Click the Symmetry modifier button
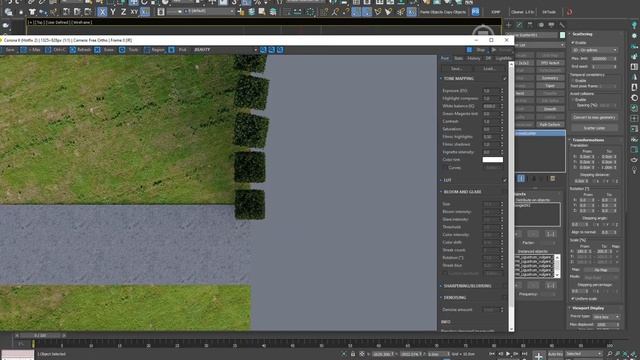The image size is (640, 360). (x=550, y=78)
